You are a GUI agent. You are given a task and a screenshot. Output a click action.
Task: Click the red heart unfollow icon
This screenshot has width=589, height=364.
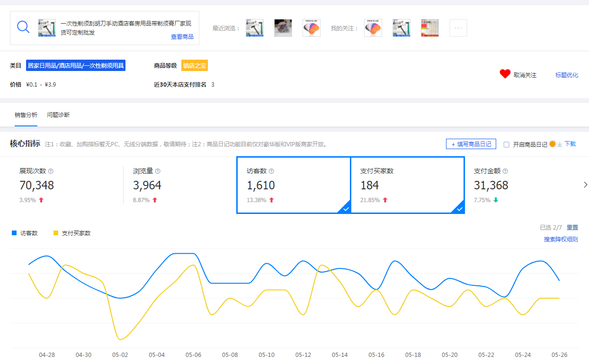click(x=505, y=74)
